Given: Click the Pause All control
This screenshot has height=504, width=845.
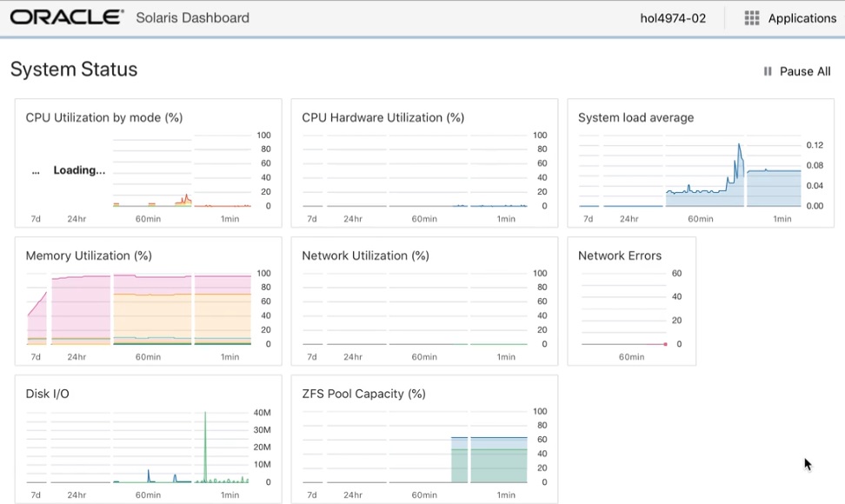Looking at the screenshot, I should (804, 71).
